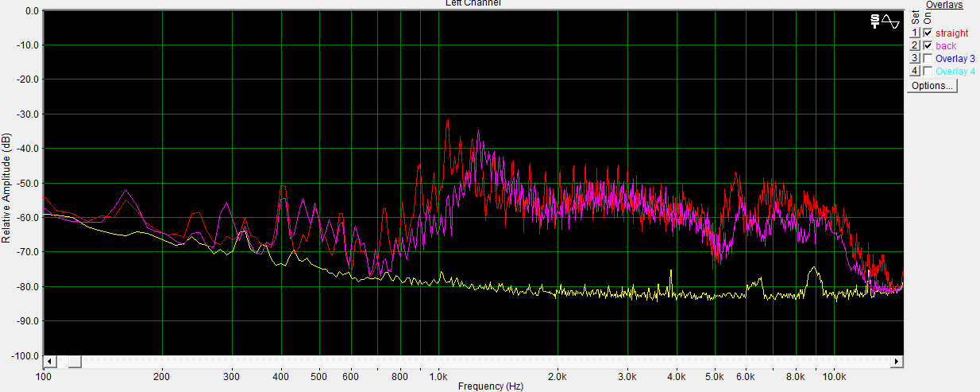Click the 'Set' column header
This screenshot has width=980, height=392.
[x=915, y=16]
